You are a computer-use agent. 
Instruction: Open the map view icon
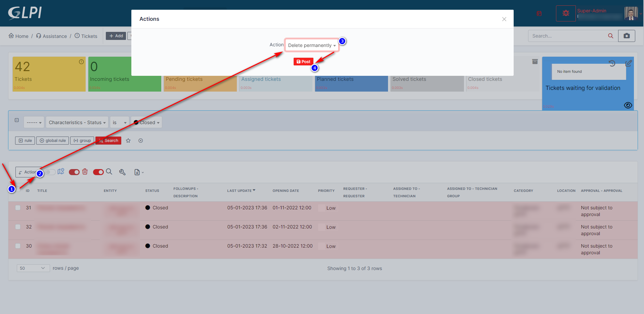point(61,172)
